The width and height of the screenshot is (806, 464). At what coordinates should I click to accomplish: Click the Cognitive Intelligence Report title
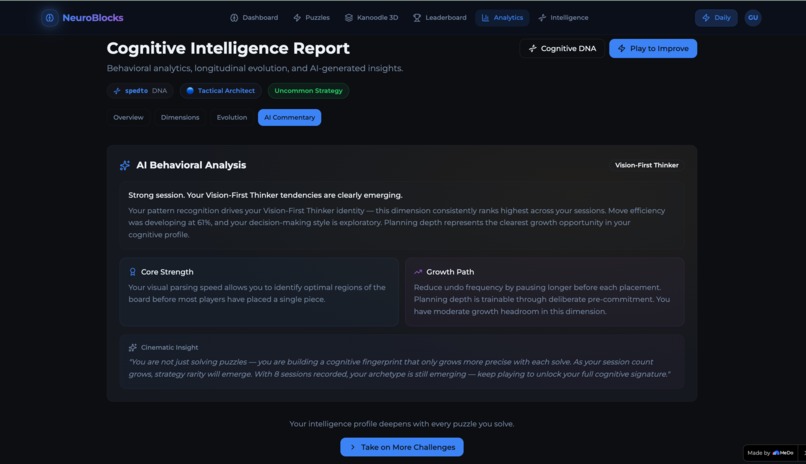pos(228,48)
